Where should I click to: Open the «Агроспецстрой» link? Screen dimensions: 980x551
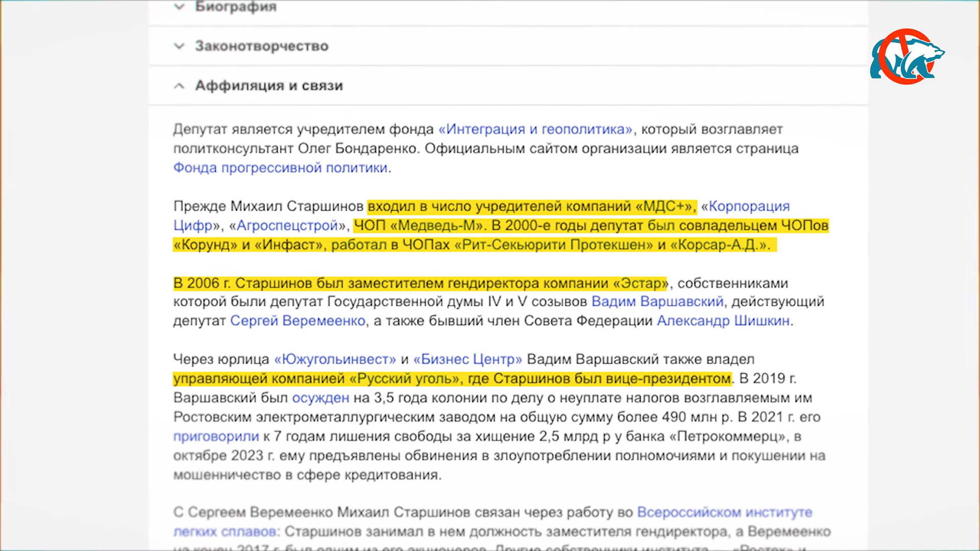287,226
